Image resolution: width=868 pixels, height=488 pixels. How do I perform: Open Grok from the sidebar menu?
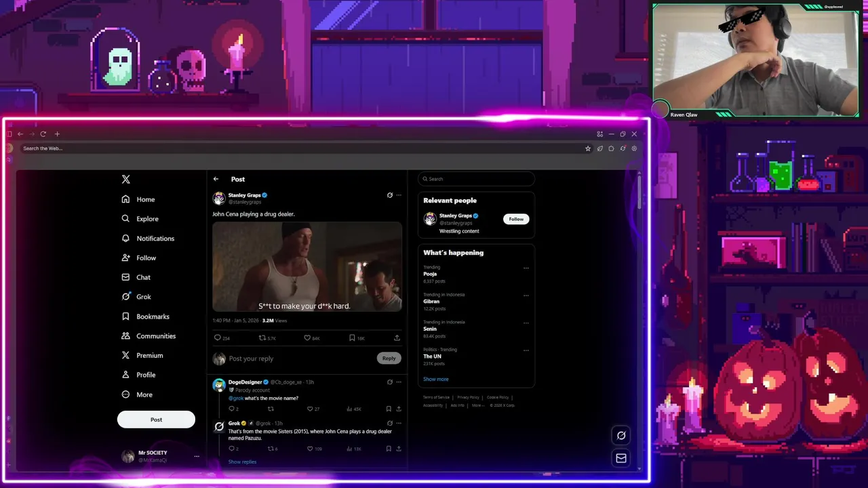click(x=136, y=297)
